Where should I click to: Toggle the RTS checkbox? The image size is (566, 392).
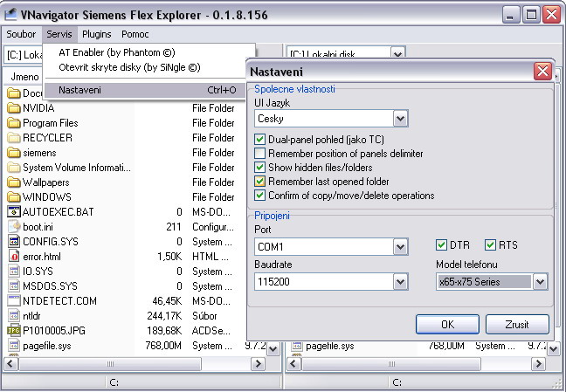click(490, 244)
